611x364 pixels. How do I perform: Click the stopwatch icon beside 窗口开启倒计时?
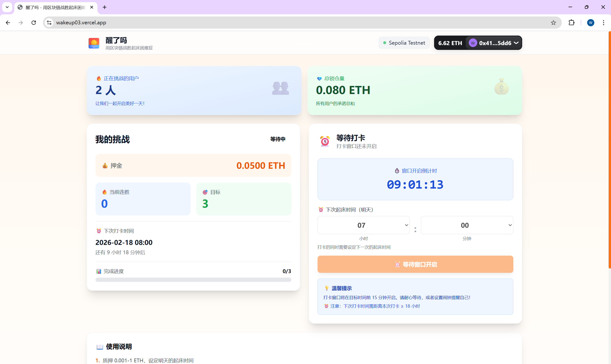(397, 171)
